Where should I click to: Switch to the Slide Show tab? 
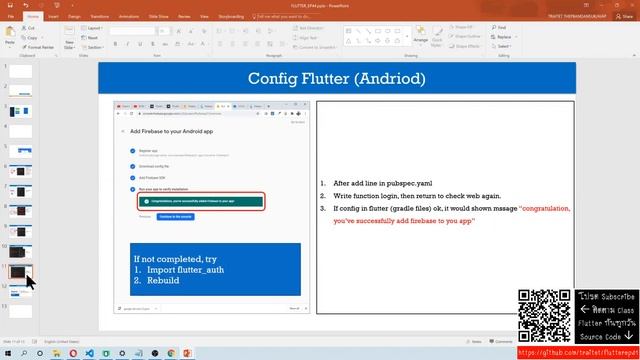click(158, 16)
